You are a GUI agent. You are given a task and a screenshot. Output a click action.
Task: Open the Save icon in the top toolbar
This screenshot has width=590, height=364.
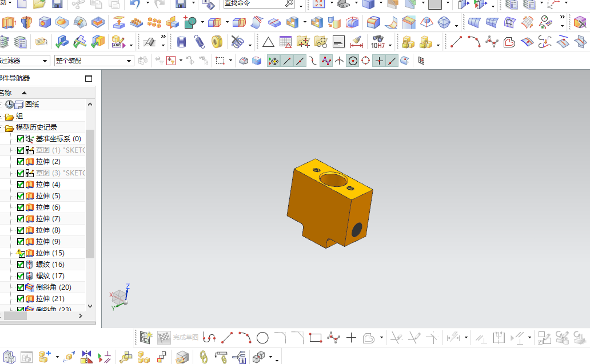(x=57, y=4)
